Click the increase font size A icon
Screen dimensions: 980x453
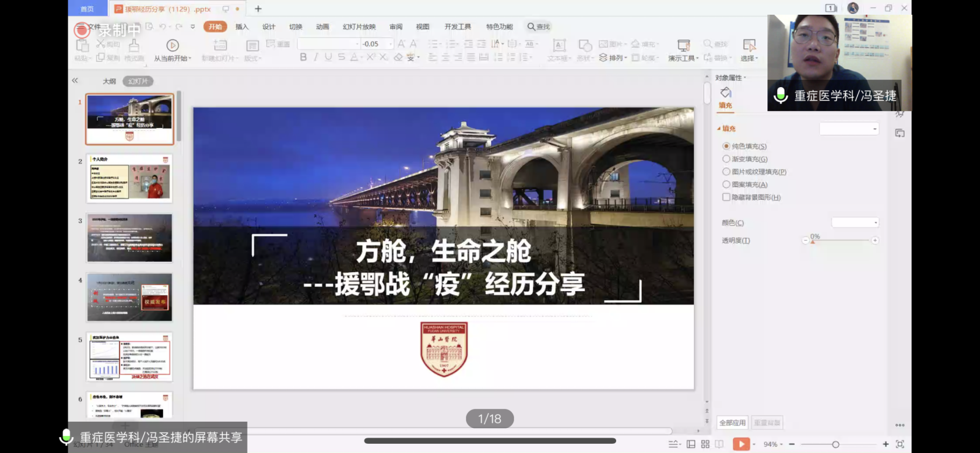click(x=401, y=44)
